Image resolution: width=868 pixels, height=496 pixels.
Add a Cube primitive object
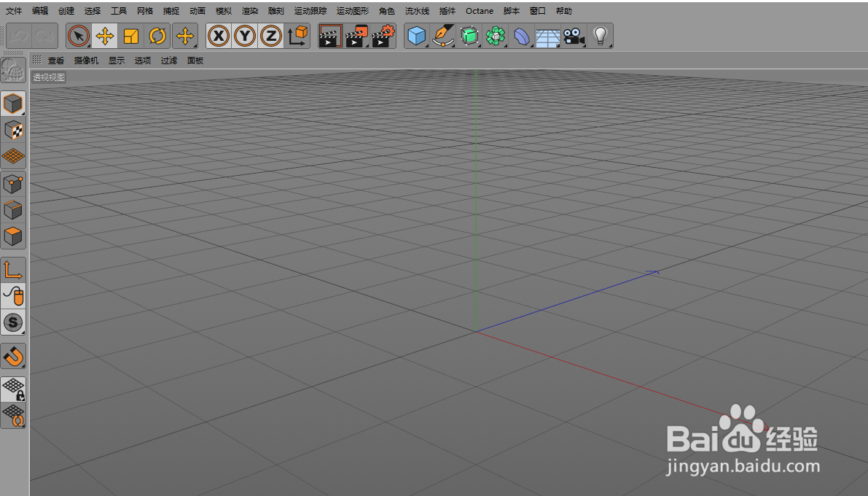(417, 36)
